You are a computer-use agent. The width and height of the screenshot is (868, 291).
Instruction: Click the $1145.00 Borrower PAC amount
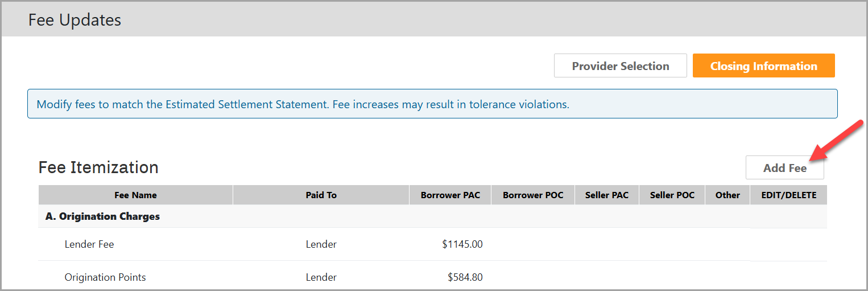coord(462,244)
